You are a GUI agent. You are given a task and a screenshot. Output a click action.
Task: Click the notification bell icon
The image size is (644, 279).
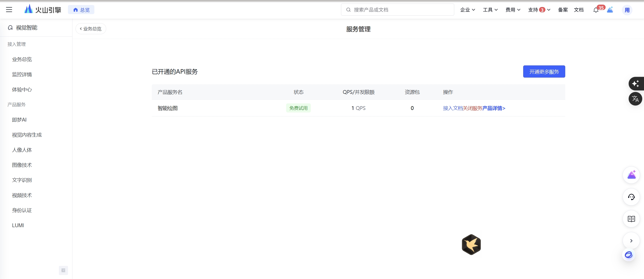point(596,10)
